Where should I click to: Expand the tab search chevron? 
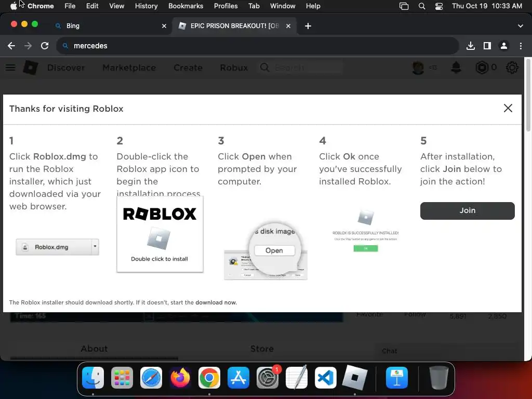pyautogui.click(x=521, y=26)
